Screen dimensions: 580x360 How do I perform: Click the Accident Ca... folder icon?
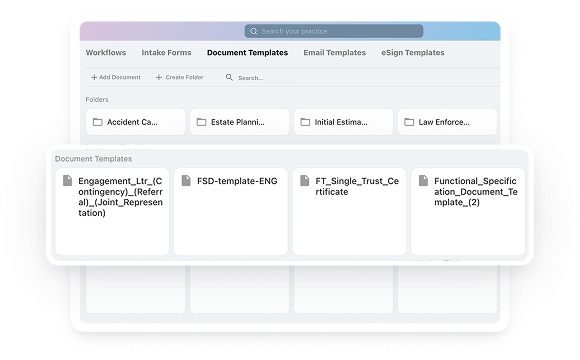pyautogui.click(x=98, y=122)
